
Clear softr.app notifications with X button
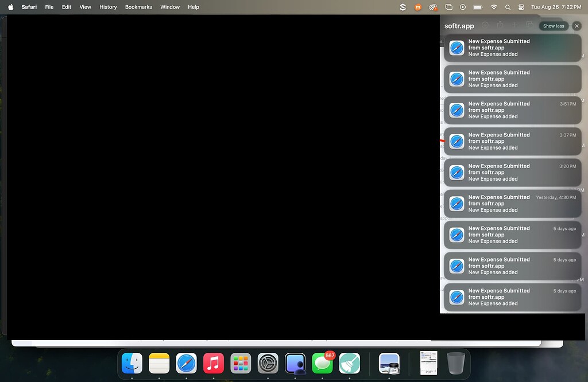tap(577, 26)
